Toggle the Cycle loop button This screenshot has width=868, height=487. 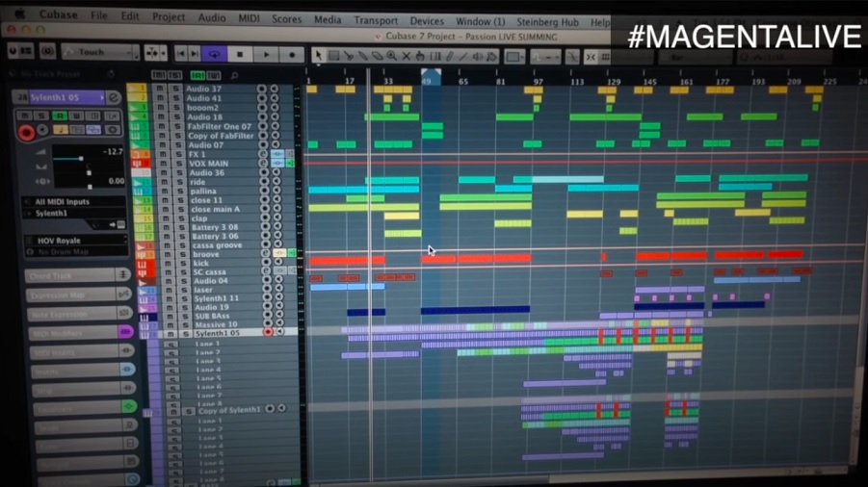click(214, 54)
